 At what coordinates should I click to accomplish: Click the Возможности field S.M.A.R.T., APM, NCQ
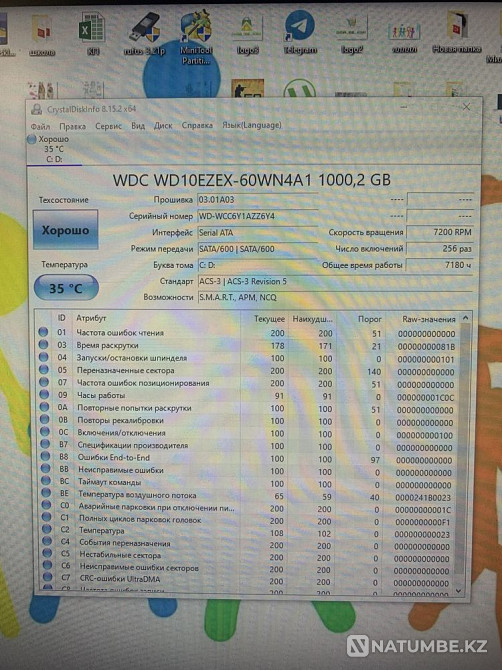(335, 297)
